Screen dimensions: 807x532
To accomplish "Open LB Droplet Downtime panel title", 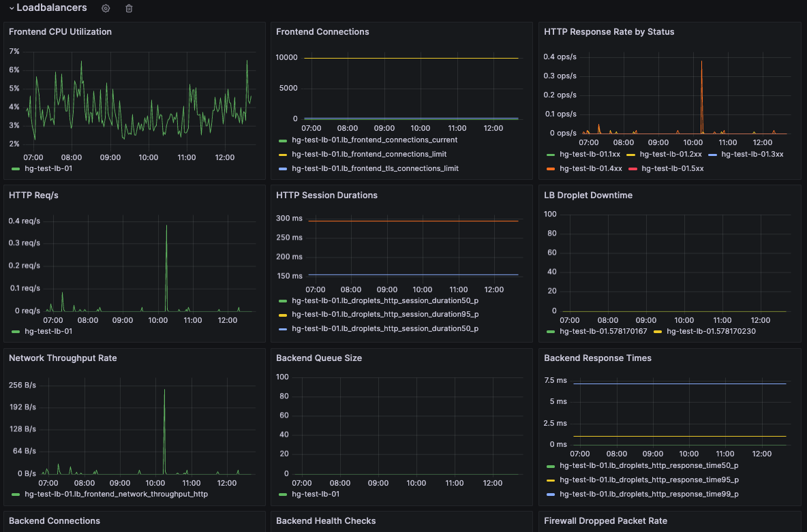I will 588,195.
